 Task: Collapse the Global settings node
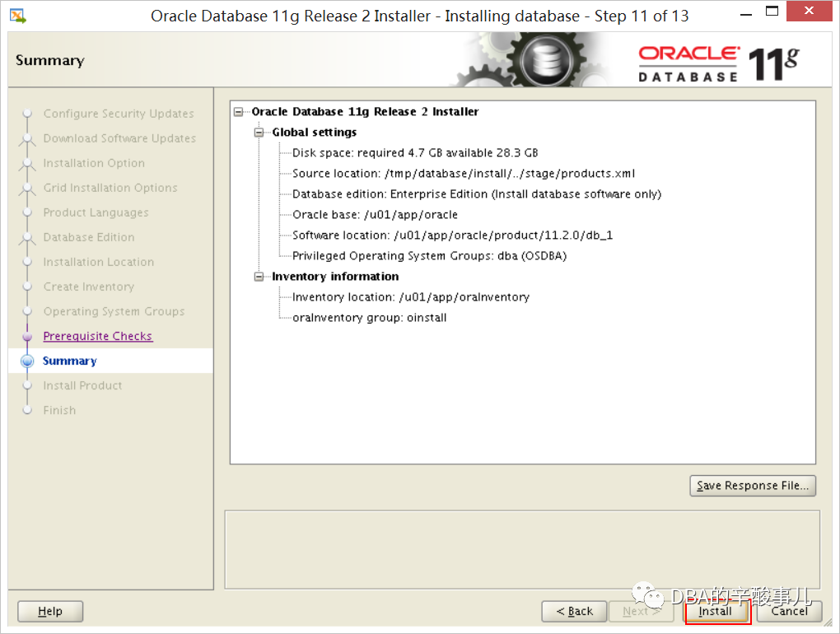tap(259, 133)
